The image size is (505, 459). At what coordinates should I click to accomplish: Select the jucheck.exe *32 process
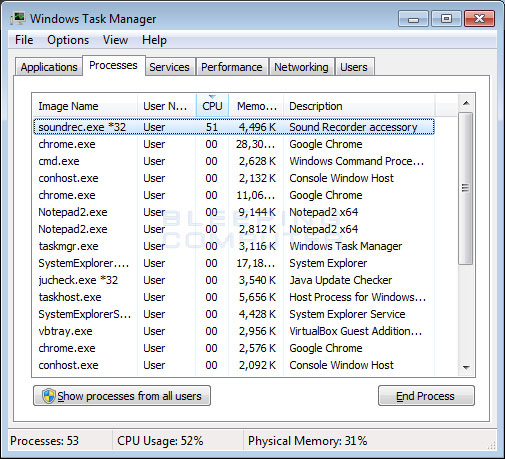[x=234, y=280]
